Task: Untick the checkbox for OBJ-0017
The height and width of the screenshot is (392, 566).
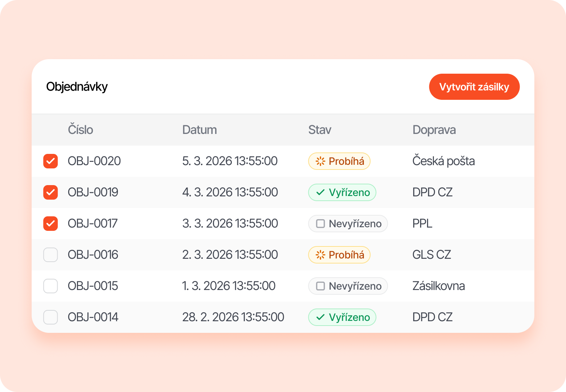Action: [50, 224]
